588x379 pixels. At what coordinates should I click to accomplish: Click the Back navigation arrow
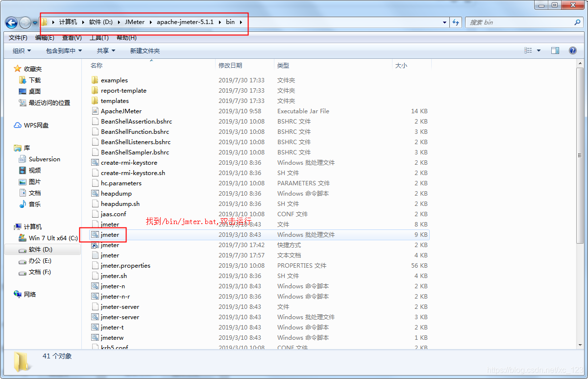pos(11,23)
